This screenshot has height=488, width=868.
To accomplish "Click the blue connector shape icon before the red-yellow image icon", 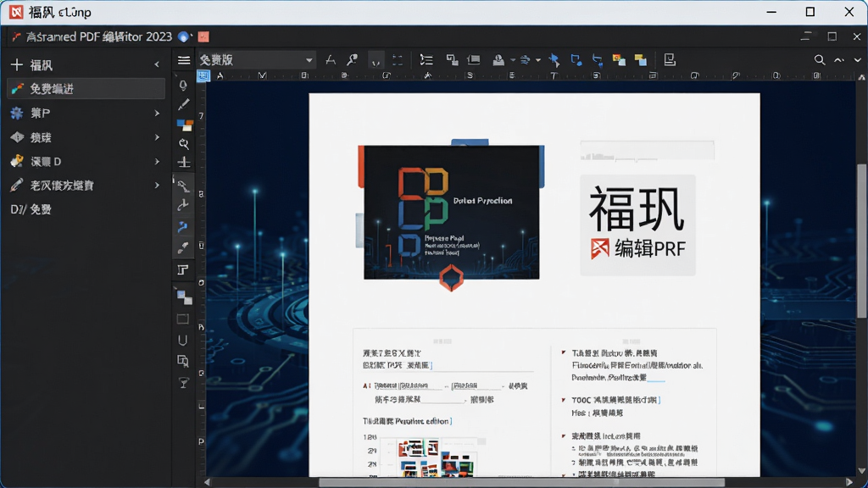I will (x=598, y=60).
